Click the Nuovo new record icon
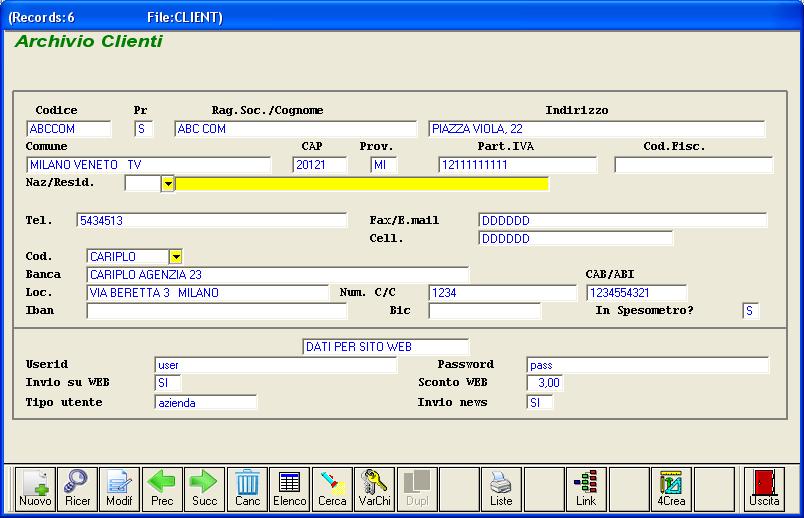 [35, 488]
